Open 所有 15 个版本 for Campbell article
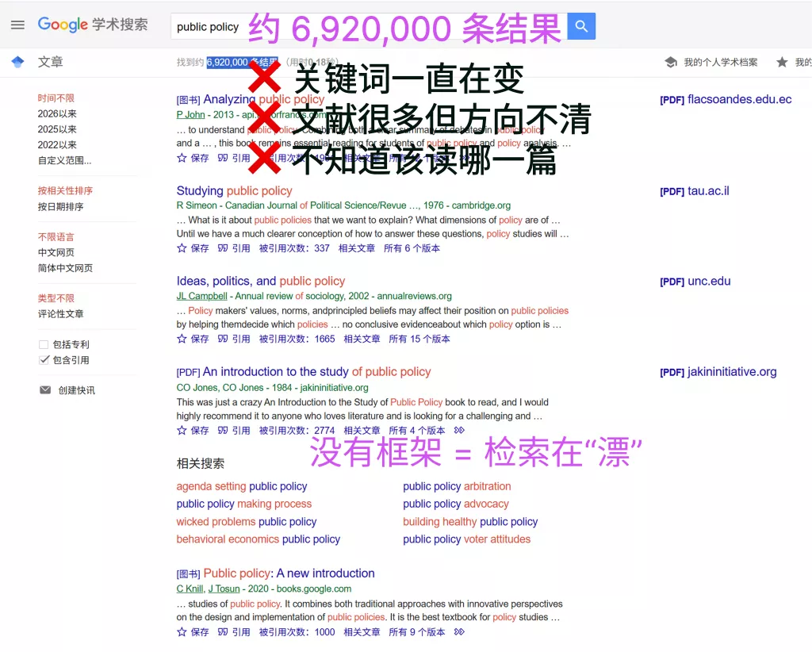The height and width of the screenshot is (652, 812). (417, 338)
